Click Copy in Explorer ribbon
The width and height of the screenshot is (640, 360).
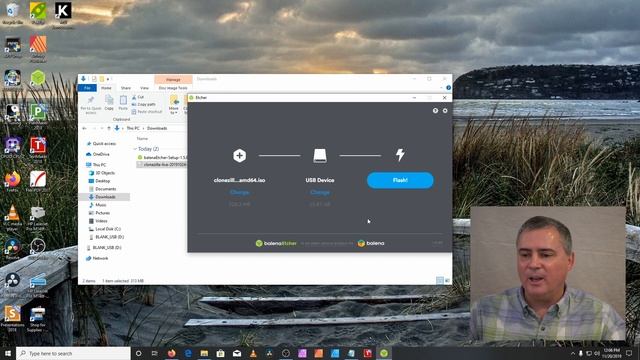(109, 103)
